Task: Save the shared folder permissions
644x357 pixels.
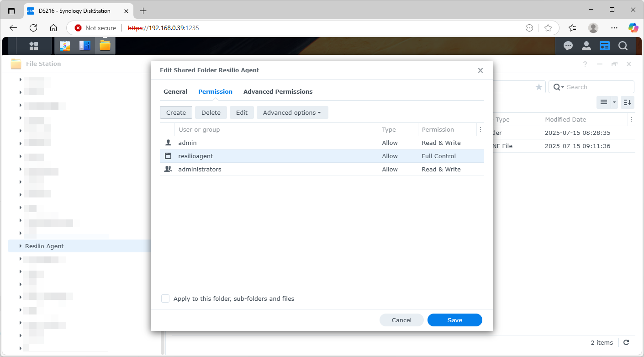Action: coord(454,320)
